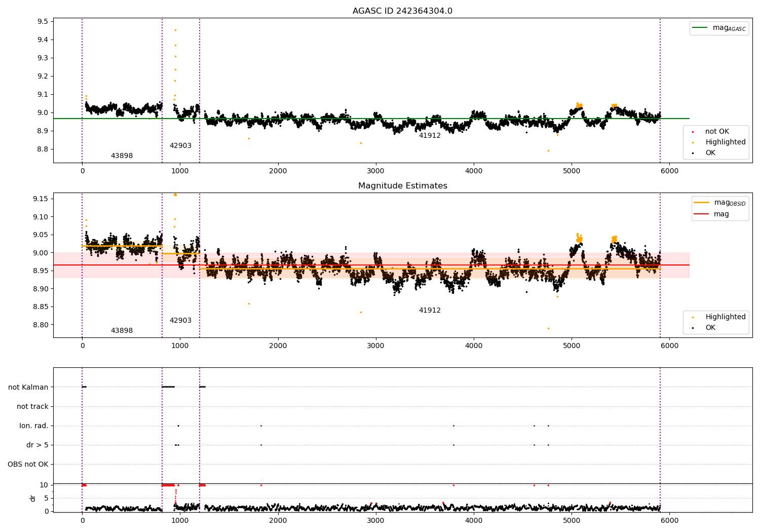Click the 'not Kalman' row label
This screenshot has width=760, height=532.
pos(28,387)
